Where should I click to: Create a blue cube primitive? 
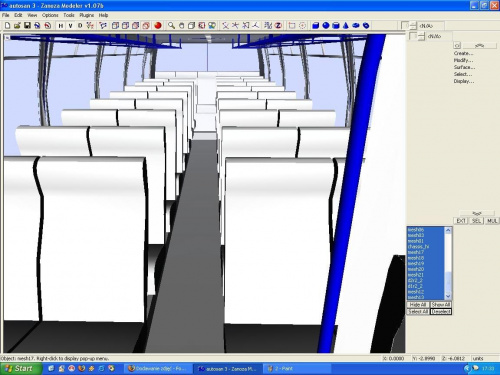pos(316,25)
